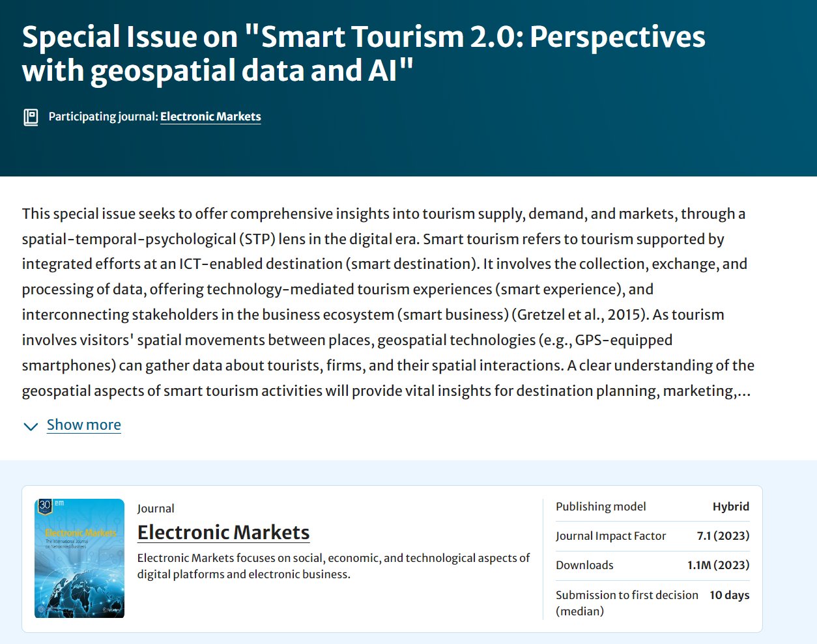Click the chevron arrow next to Show more
Viewport: 817px width, 644px height.
(x=31, y=427)
